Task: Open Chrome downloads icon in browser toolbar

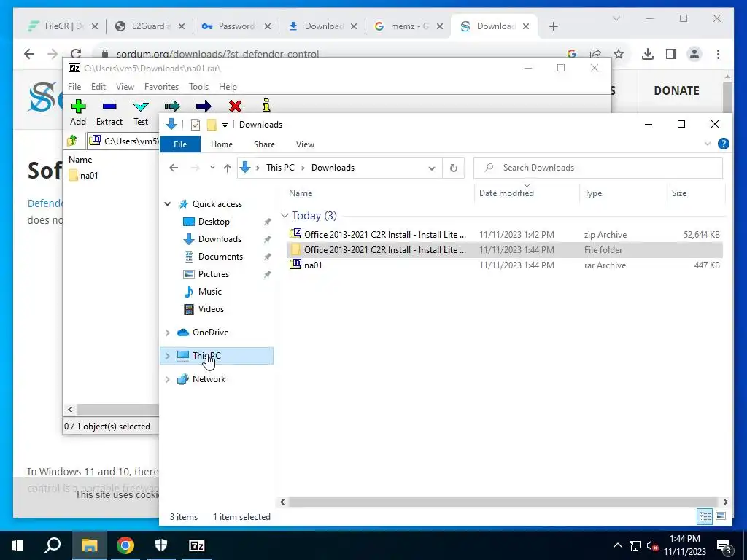Action: point(648,54)
